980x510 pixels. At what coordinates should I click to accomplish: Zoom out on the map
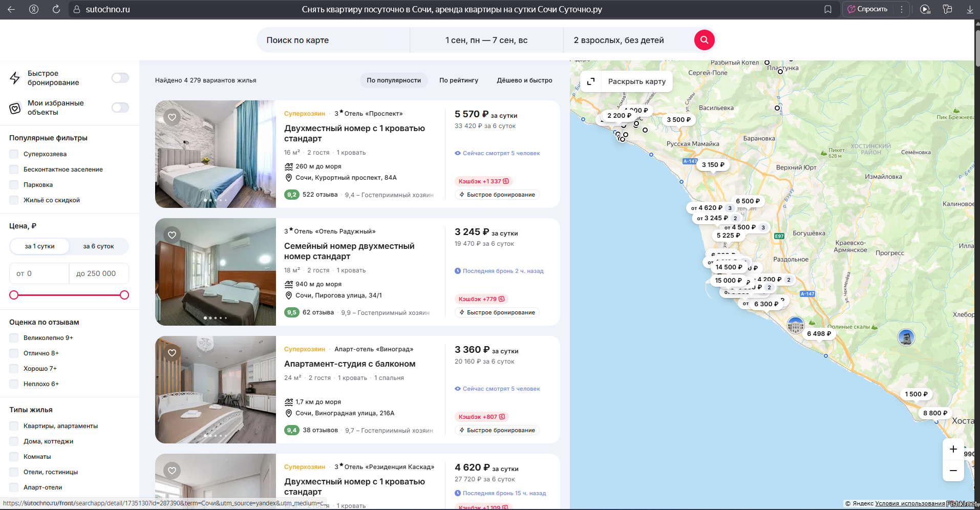(953, 471)
